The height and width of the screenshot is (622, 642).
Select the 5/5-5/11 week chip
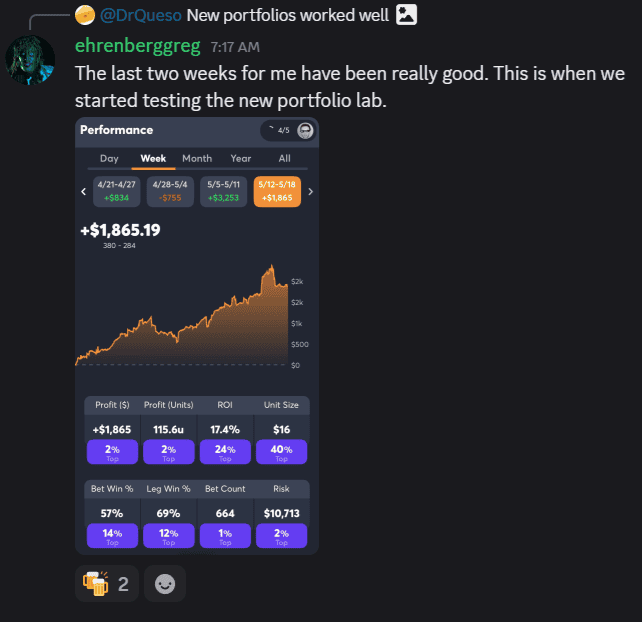(x=224, y=192)
